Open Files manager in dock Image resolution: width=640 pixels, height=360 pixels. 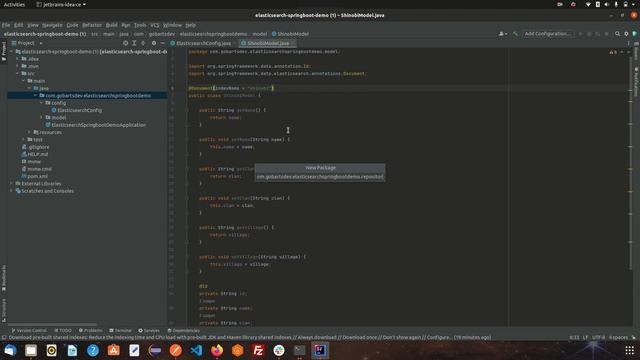(x=31, y=350)
